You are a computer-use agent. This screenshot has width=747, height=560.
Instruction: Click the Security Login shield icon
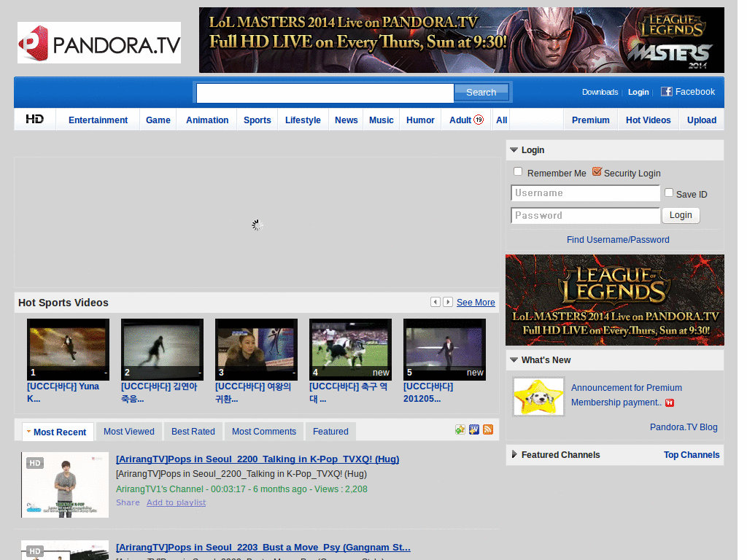tap(597, 171)
